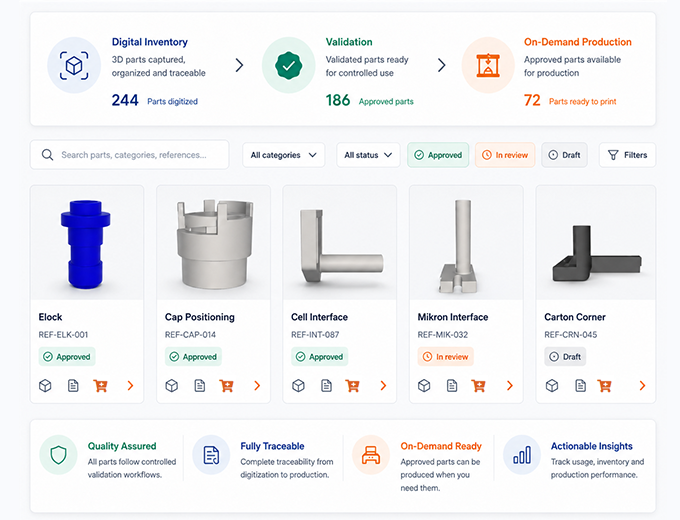Expand the All categories dropdown
The height and width of the screenshot is (520, 680).
click(284, 155)
